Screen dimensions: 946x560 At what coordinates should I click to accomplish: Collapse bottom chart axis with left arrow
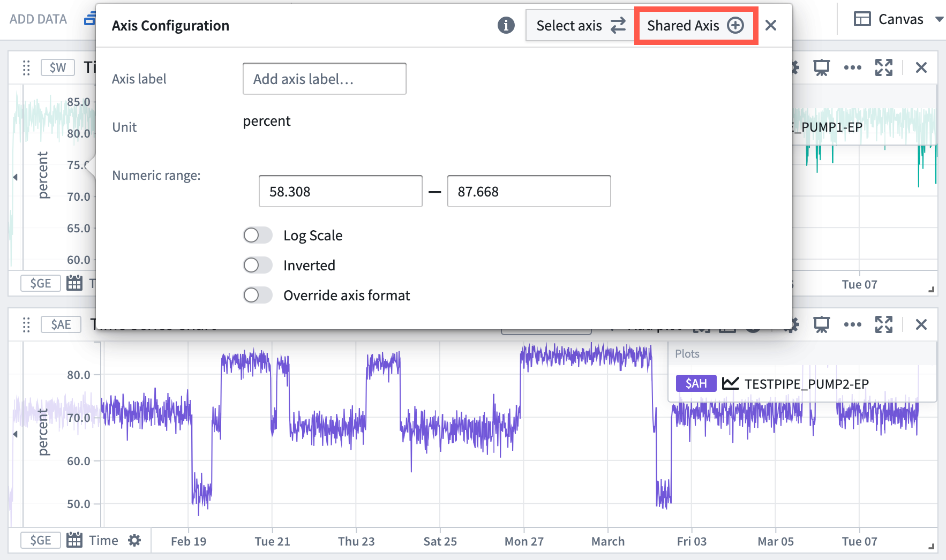click(x=15, y=434)
